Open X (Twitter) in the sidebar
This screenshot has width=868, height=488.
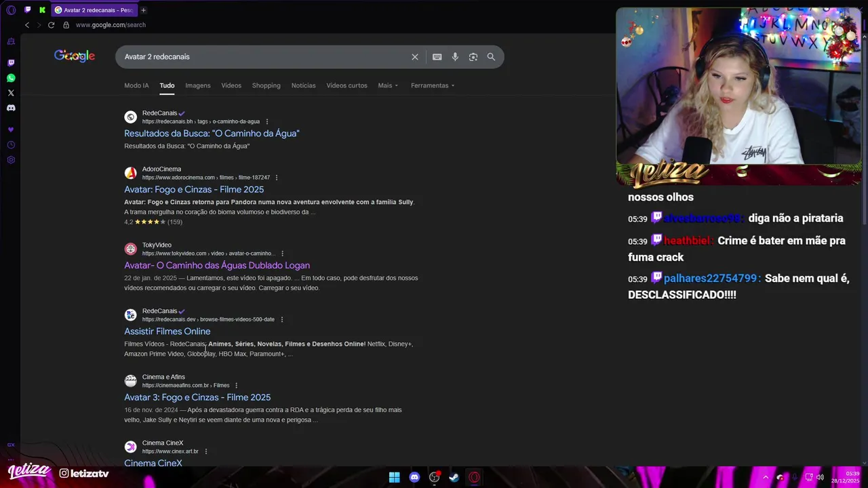point(11,93)
